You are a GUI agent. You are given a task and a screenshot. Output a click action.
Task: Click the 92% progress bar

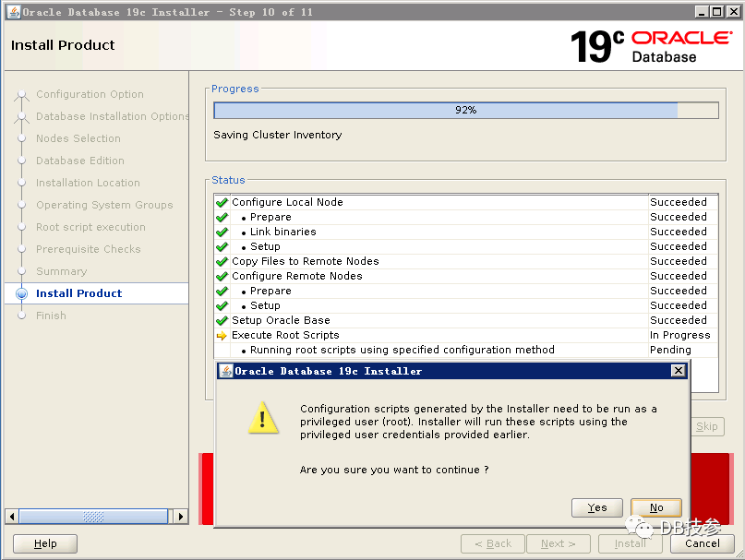(465, 110)
